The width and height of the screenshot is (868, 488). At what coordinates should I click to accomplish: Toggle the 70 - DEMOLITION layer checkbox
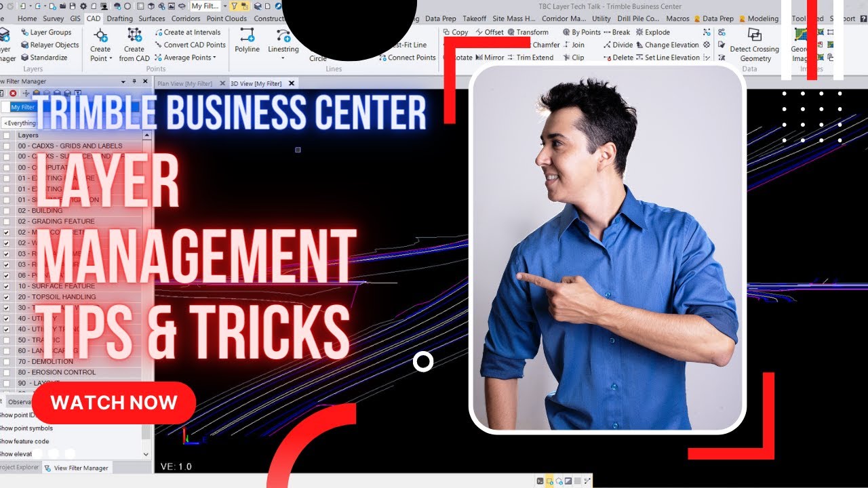pos(7,361)
